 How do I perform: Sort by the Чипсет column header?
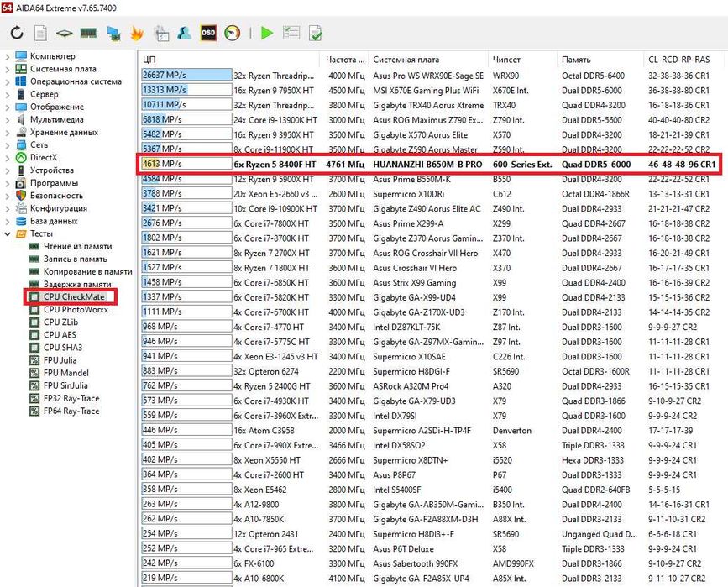(522, 60)
